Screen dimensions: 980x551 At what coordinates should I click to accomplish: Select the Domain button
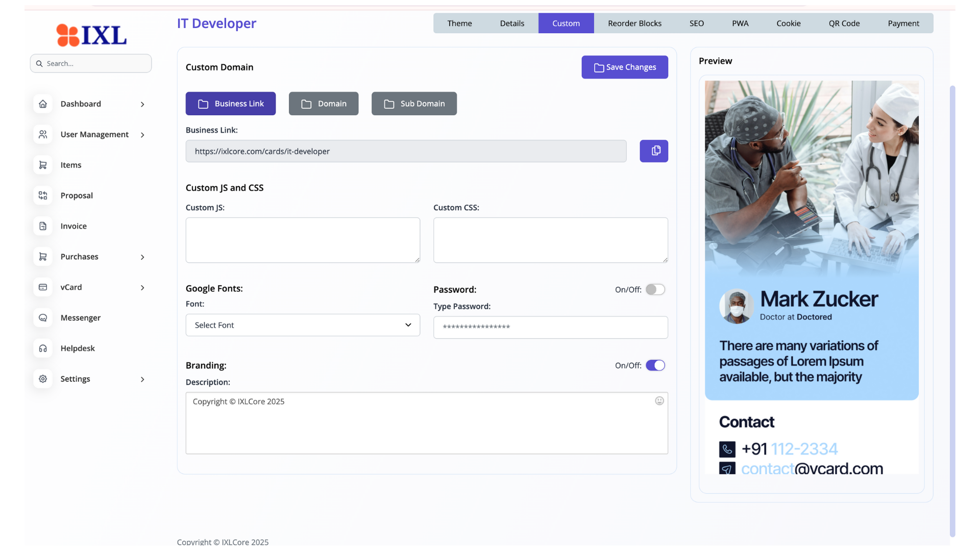click(324, 104)
